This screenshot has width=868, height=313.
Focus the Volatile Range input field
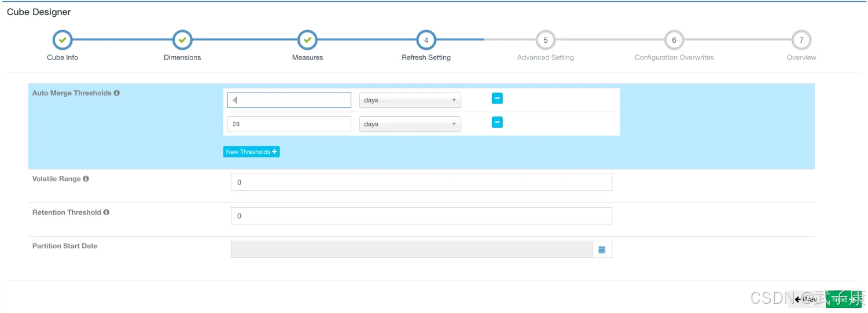click(x=421, y=182)
